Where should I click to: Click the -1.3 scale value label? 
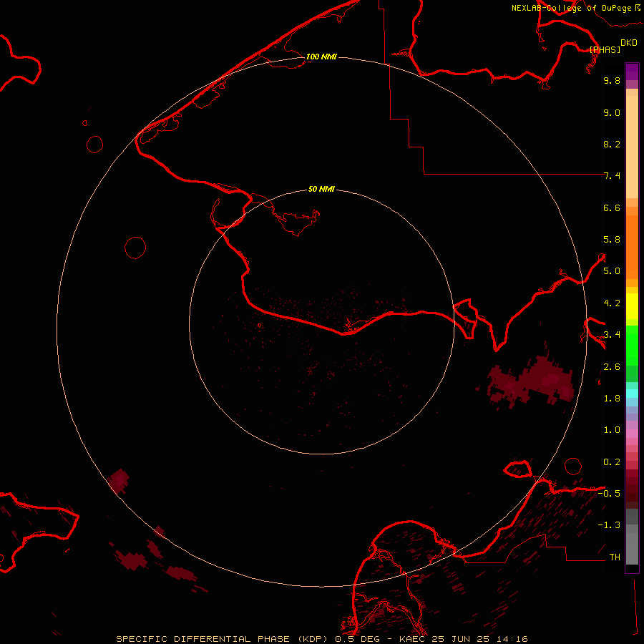609,525
